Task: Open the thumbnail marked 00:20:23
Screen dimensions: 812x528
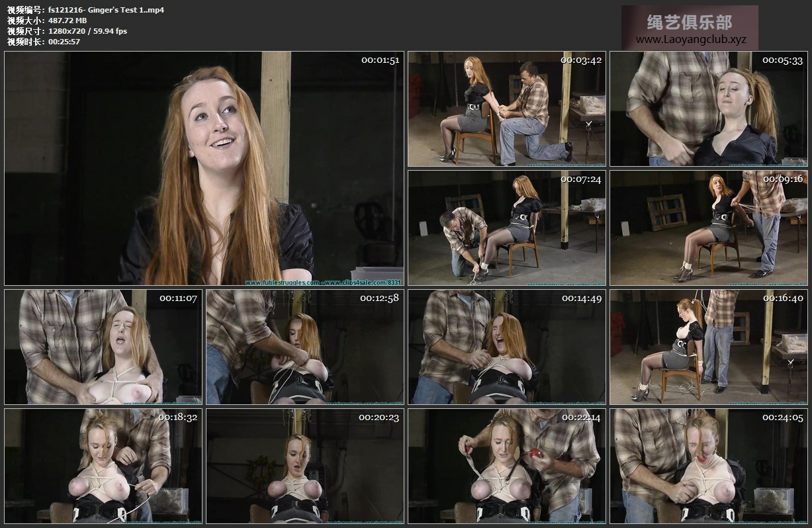Action: (304, 466)
